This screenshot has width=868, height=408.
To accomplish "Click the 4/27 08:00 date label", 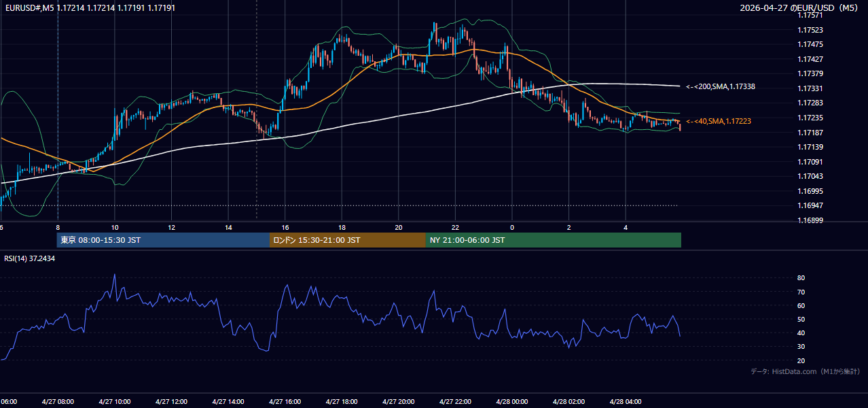I will coord(58,402).
